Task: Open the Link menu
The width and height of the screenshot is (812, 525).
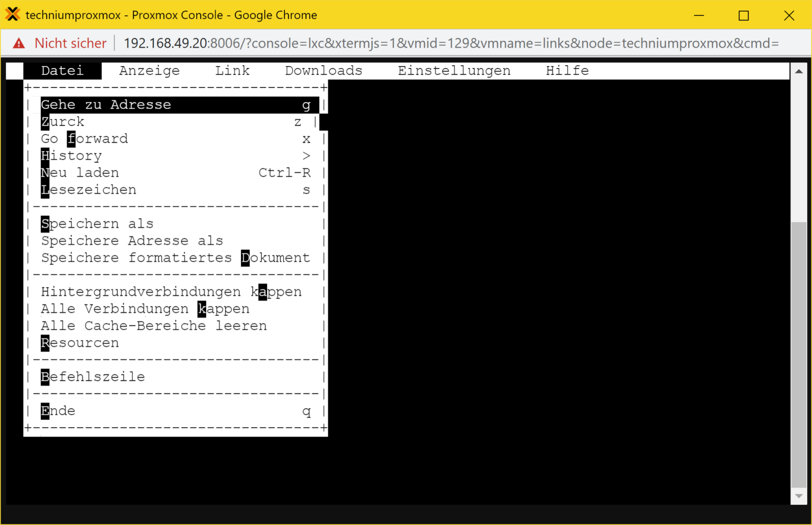Action: click(232, 71)
